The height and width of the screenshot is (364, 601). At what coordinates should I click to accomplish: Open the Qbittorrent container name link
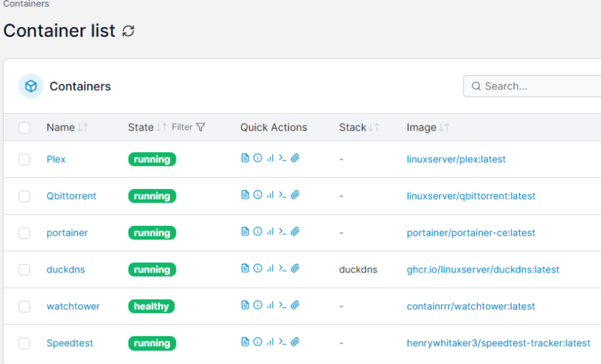(x=71, y=196)
